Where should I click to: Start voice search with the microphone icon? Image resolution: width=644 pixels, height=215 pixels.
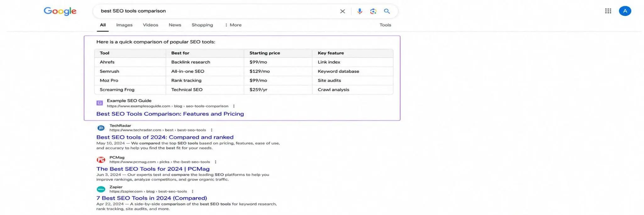pyautogui.click(x=360, y=11)
